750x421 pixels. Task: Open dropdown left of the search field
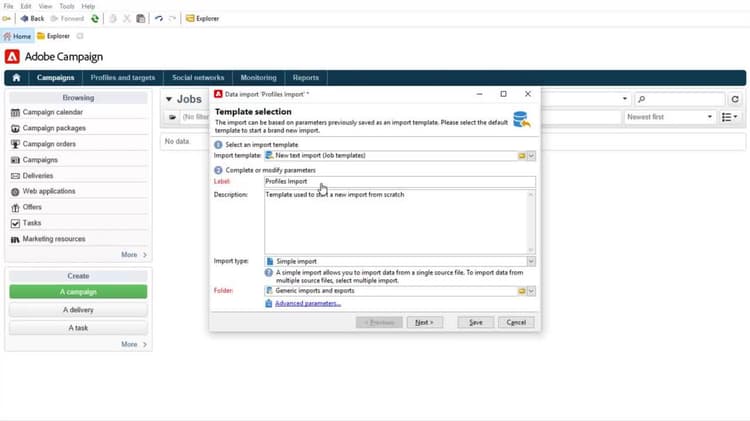(625, 99)
